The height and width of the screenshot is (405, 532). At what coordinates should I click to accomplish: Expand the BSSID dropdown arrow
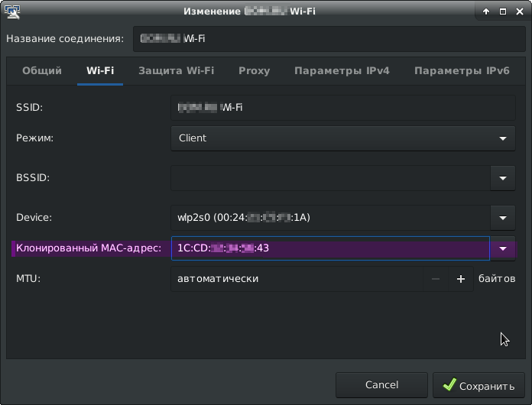503,178
